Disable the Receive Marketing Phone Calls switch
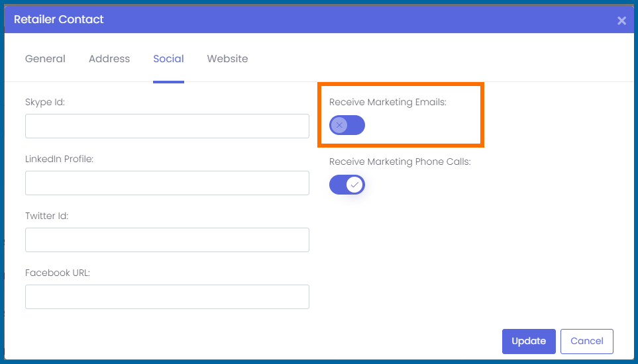Screen dimensions: 638x364 click(x=347, y=185)
